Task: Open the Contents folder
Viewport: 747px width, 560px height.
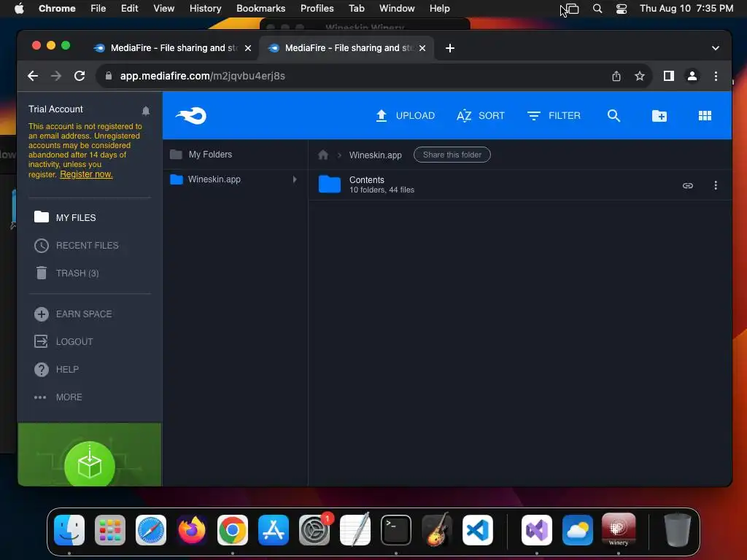Action: coord(366,184)
